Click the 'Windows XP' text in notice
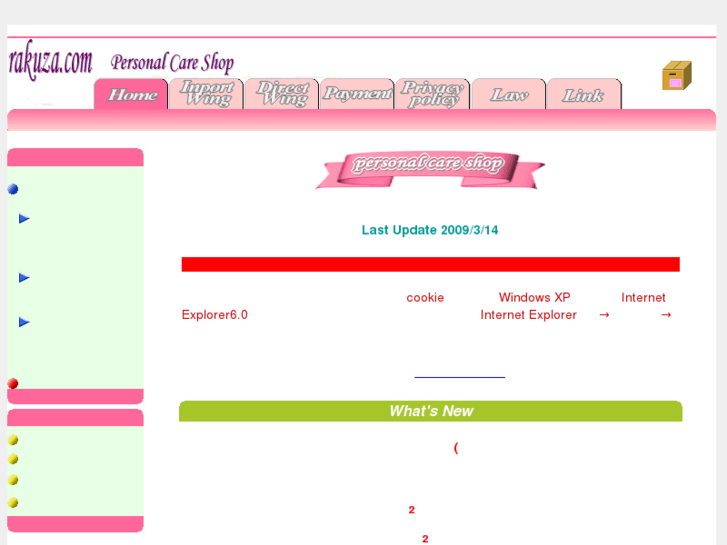The width and height of the screenshot is (727, 545). (534, 297)
